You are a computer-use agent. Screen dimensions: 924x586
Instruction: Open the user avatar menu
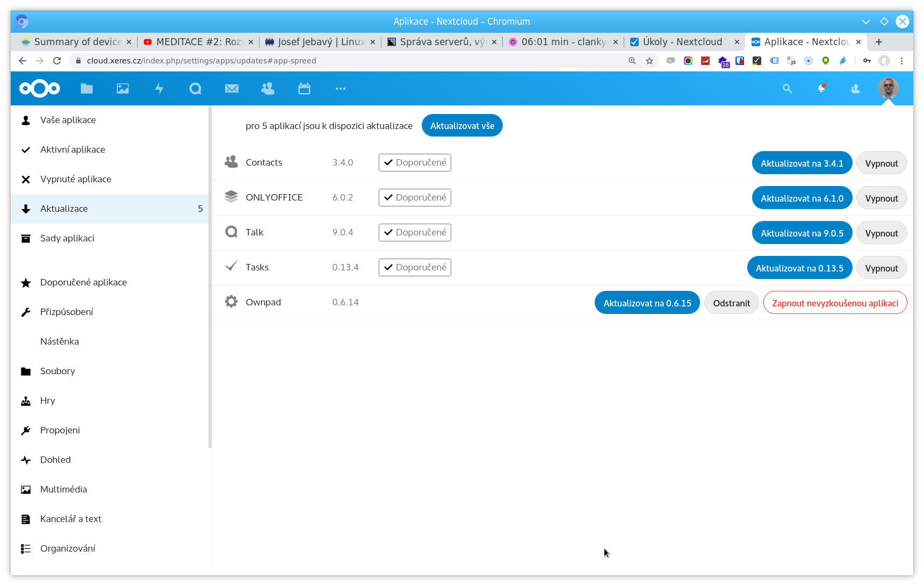889,88
